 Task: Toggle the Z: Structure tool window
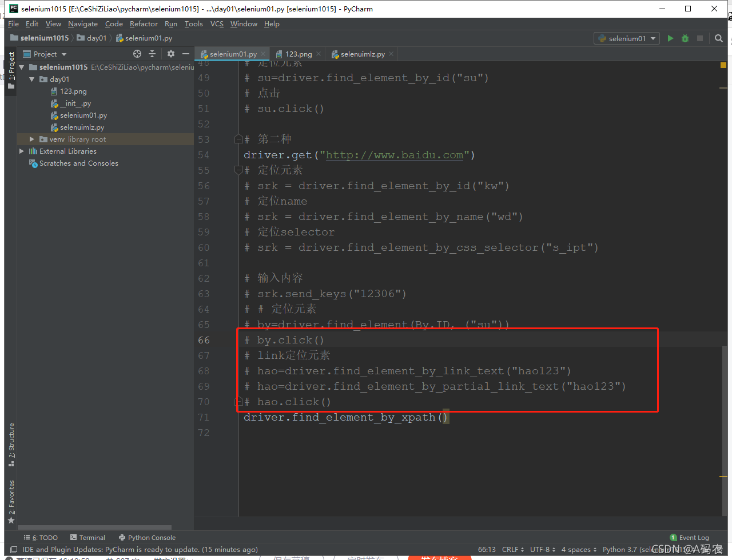pyautogui.click(x=11, y=445)
